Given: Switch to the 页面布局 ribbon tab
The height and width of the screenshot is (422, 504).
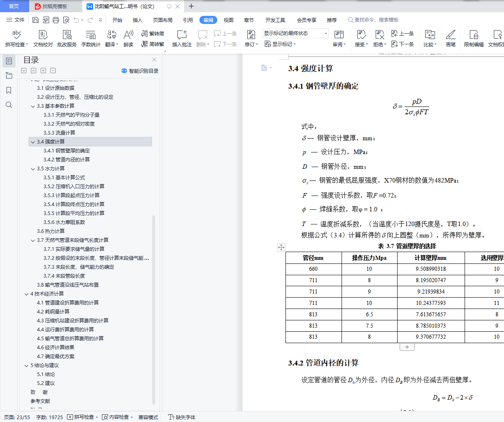Looking at the screenshot, I should click(163, 20).
